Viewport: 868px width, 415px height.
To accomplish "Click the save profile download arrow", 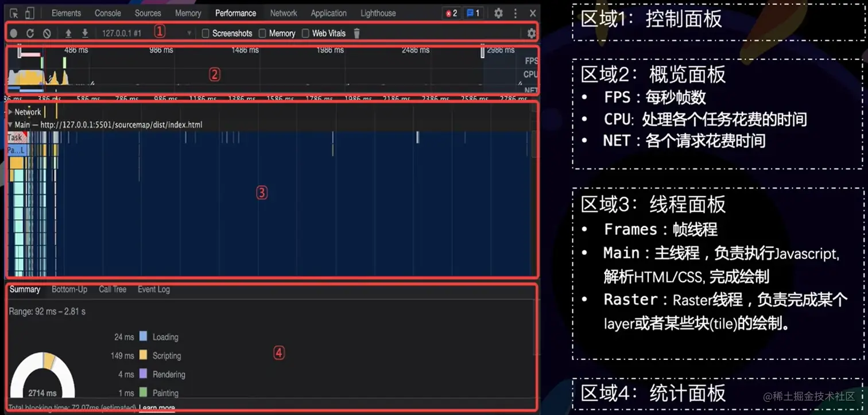I will point(85,33).
